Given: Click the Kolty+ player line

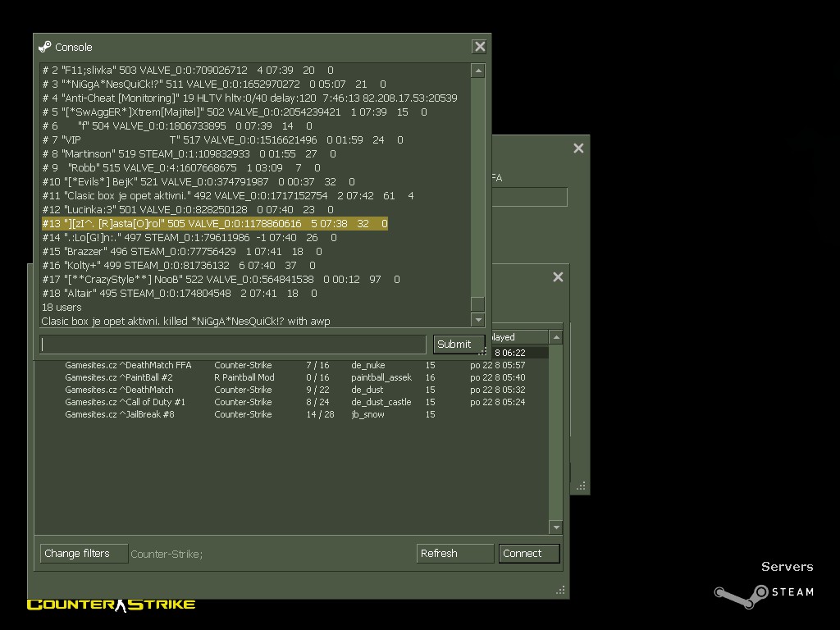Looking at the screenshot, I should point(179,265).
